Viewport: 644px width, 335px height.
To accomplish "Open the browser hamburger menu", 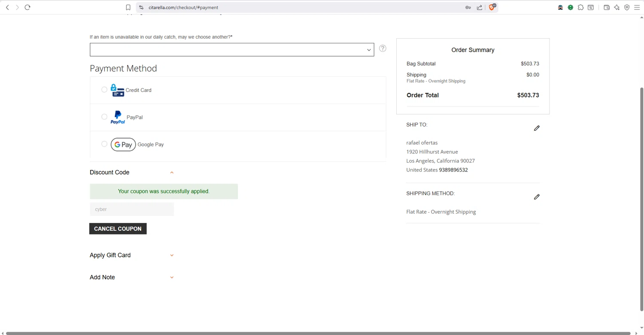I will 637,7.
